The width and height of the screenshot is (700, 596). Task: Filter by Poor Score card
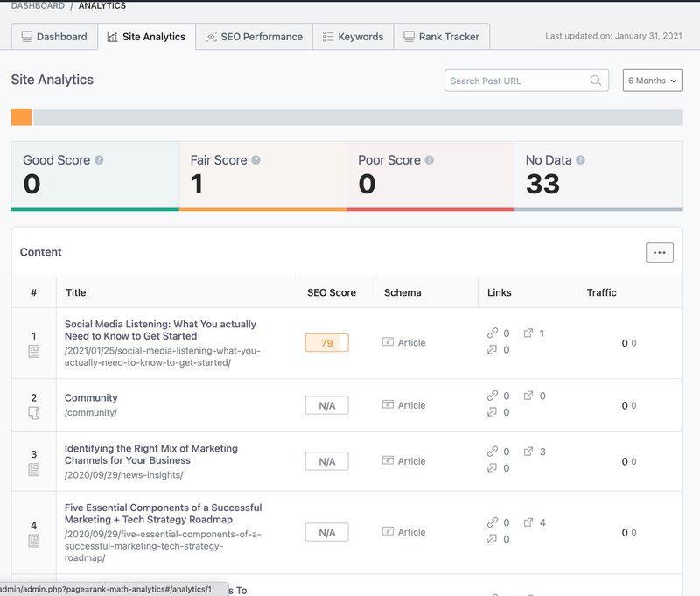(x=430, y=176)
